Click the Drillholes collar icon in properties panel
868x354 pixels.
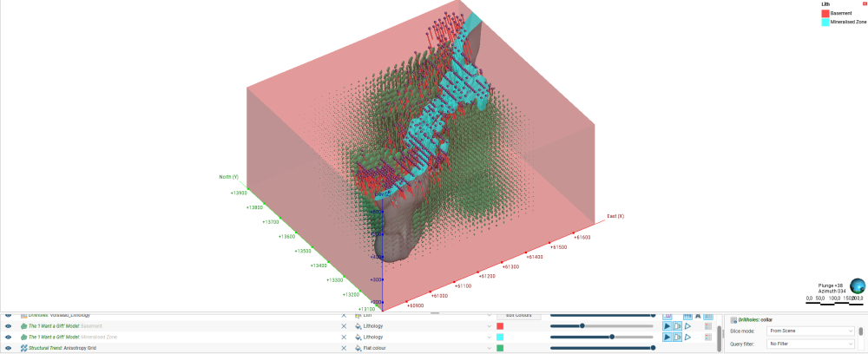pyautogui.click(x=733, y=319)
